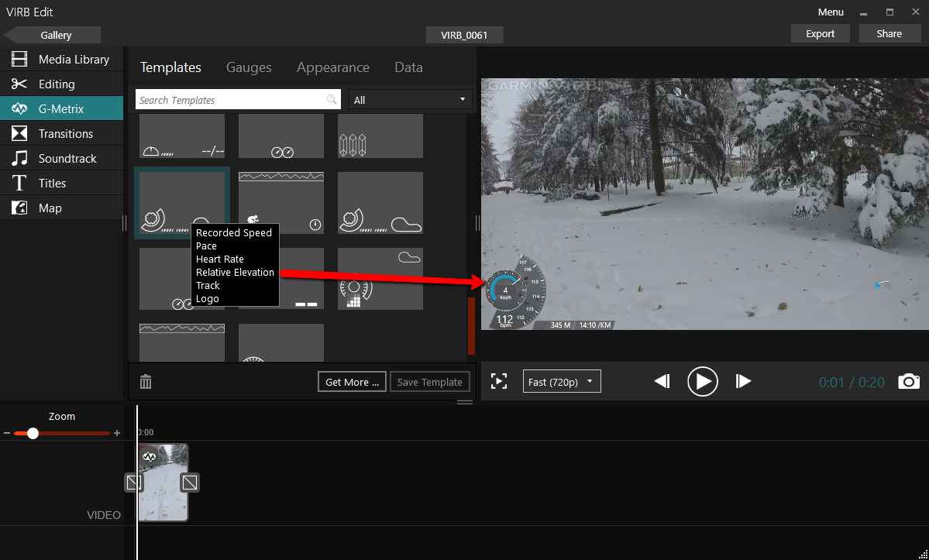This screenshot has height=560, width=929.
Task: Click transition marker at clip end
Action: pos(190,483)
